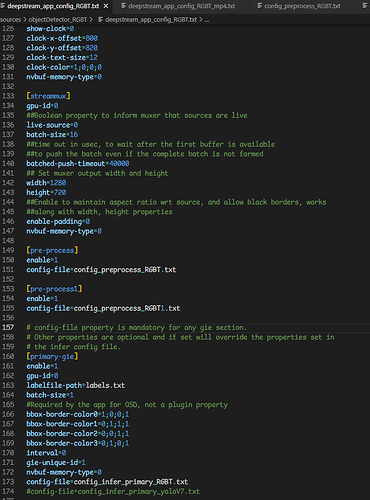Click file icon on the RGBT_mp4.txt tab

point(123,6)
